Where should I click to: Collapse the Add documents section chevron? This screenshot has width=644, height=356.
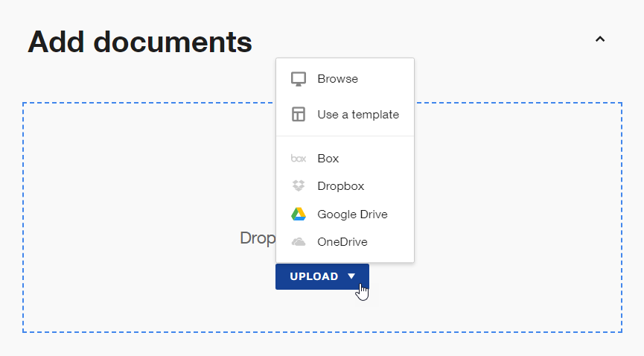click(x=600, y=39)
